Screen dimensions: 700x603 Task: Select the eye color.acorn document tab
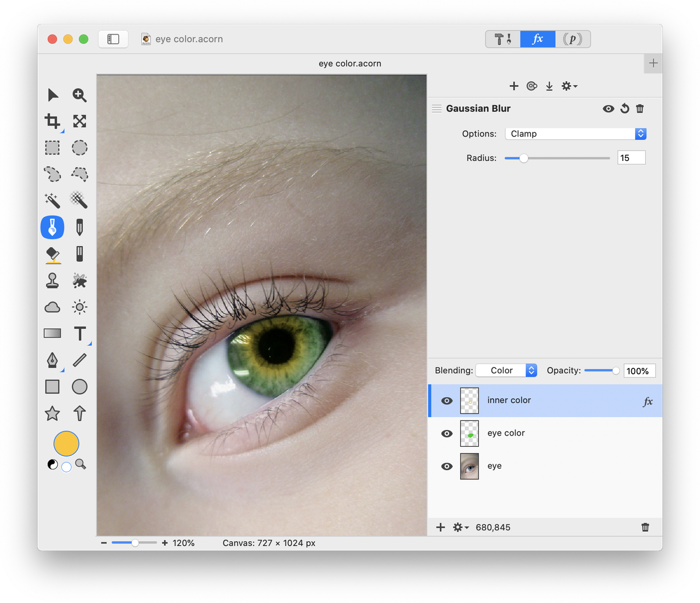pyautogui.click(x=350, y=64)
